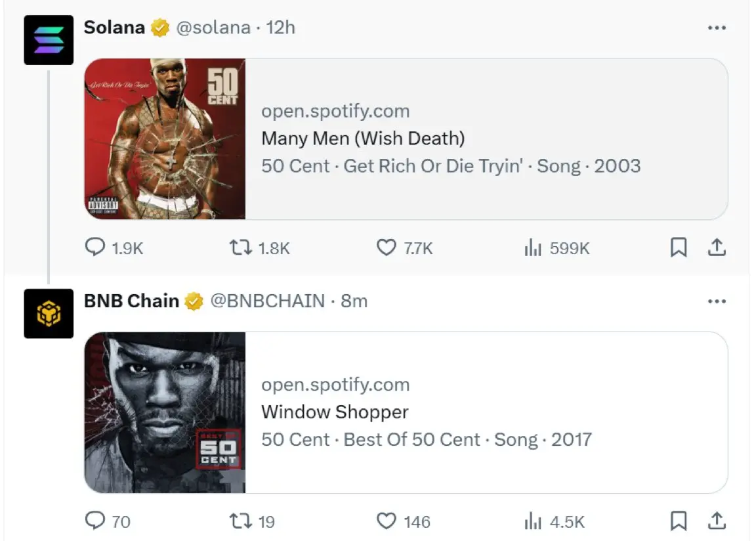Click the @solana handle link

click(x=213, y=28)
